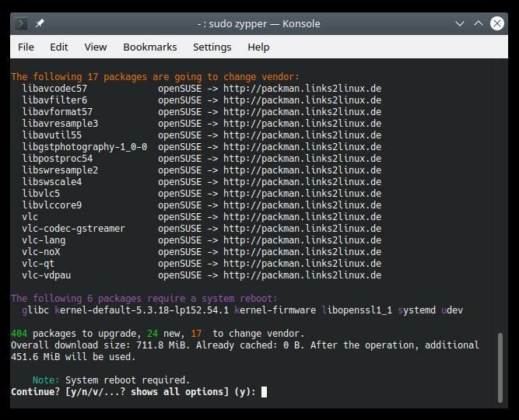Click the 'Note:' label near the bottom
Image resolution: width=519 pixels, height=420 pixels.
click(46, 380)
